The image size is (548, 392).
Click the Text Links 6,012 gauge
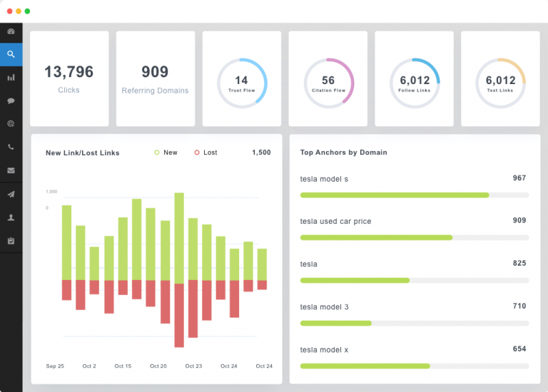(500, 83)
